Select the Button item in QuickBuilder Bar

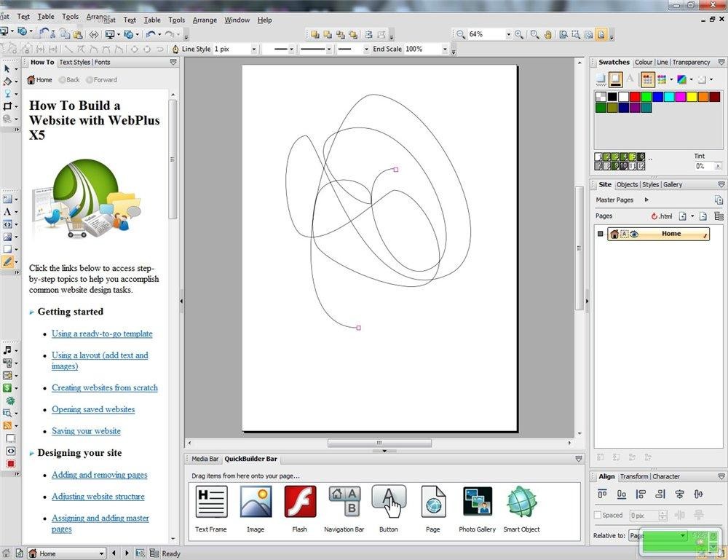point(389,508)
